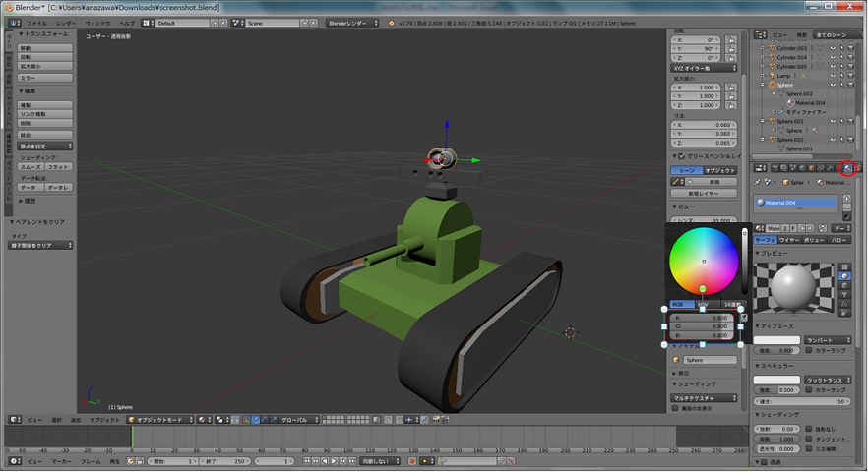Click the Lamp object icon in outliner
868x472 pixels.
pos(771,75)
